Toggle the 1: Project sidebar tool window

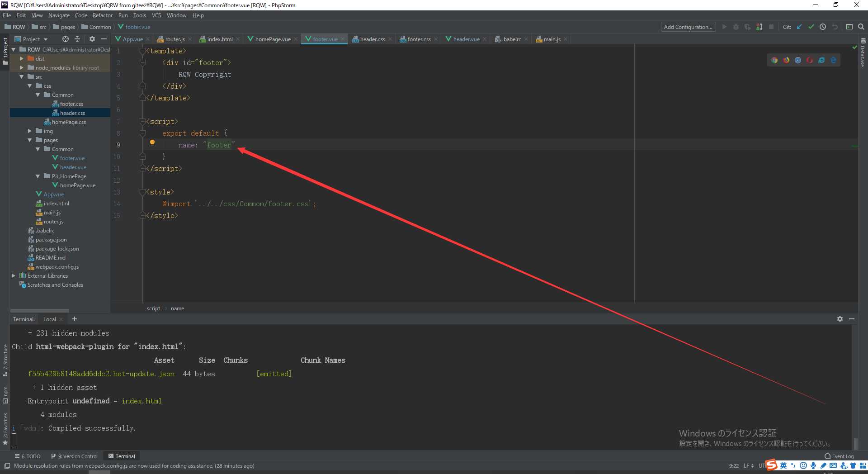(5, 51)
